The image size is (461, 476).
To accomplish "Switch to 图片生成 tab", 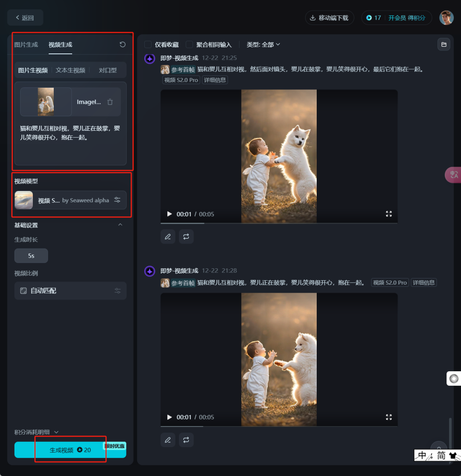I will pyautogui.click(x=26, y=44).
